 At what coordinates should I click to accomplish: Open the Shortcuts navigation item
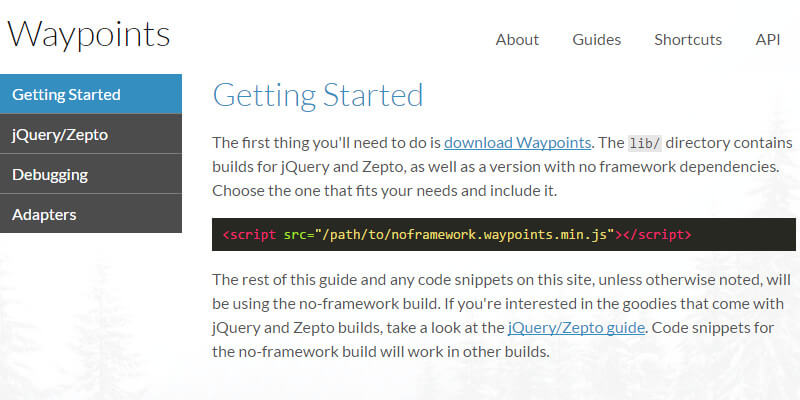coord(688,40)
